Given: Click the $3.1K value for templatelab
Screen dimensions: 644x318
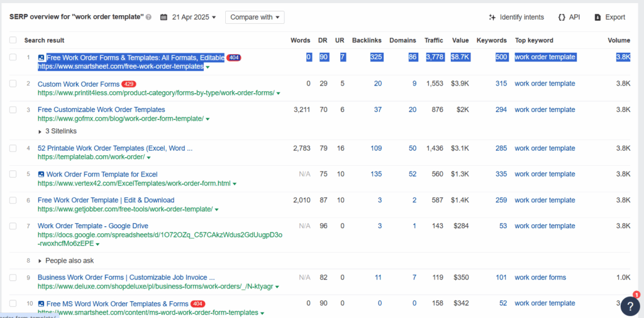Looking at the screenshot, I should pos(461,148).
